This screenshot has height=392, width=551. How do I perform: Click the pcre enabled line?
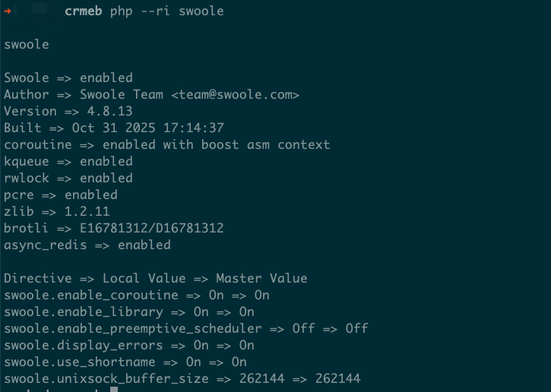tap(61, 194)
